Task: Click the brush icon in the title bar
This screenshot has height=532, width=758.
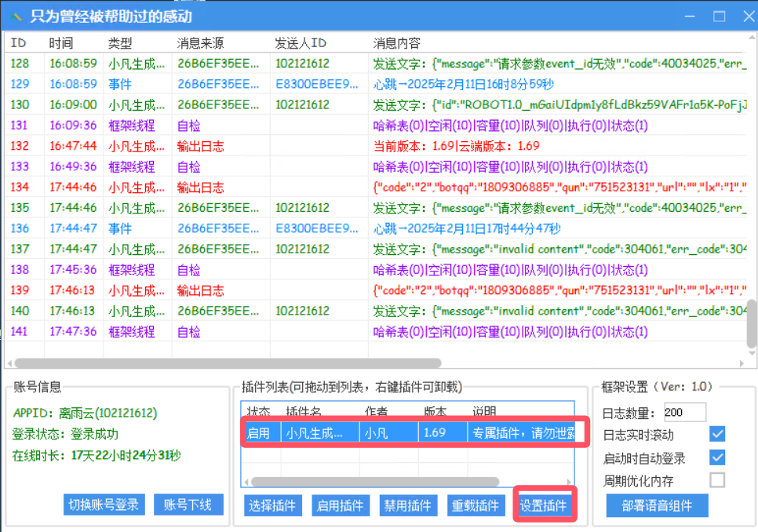Action: (13, 16)
